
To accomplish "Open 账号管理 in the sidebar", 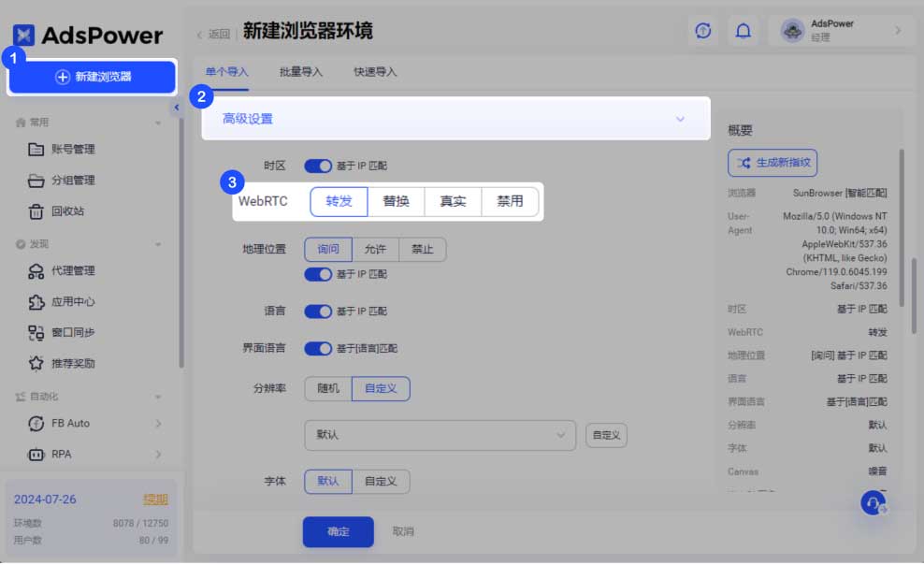I will click(72, 149).
